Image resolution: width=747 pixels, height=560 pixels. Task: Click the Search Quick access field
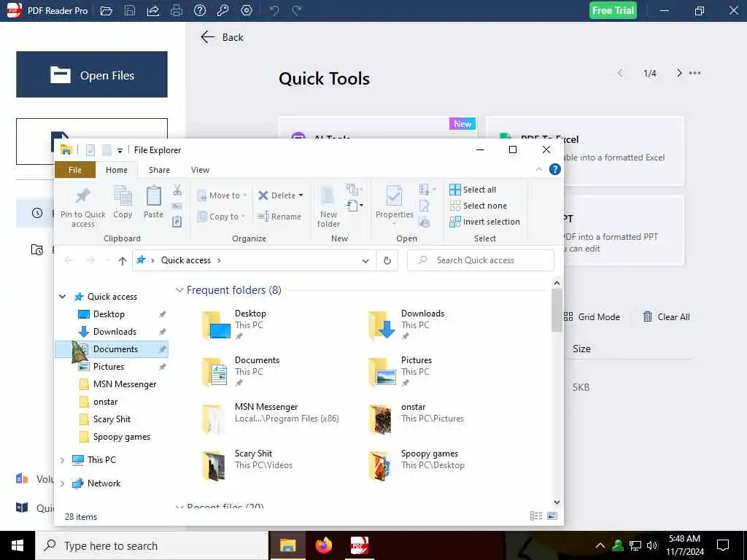(481, 260)
